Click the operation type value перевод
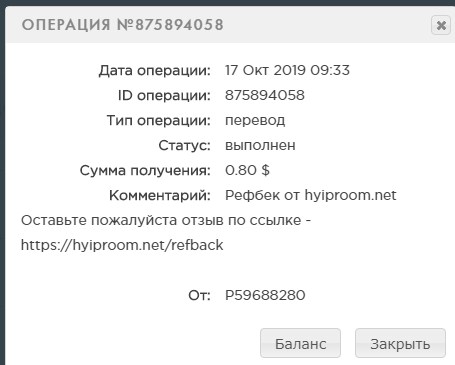 255,121
